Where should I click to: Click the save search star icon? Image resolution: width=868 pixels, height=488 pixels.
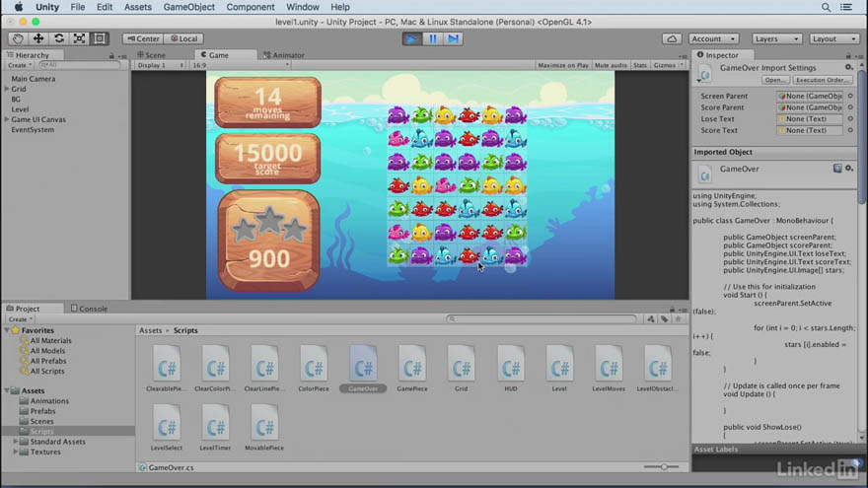679,318
